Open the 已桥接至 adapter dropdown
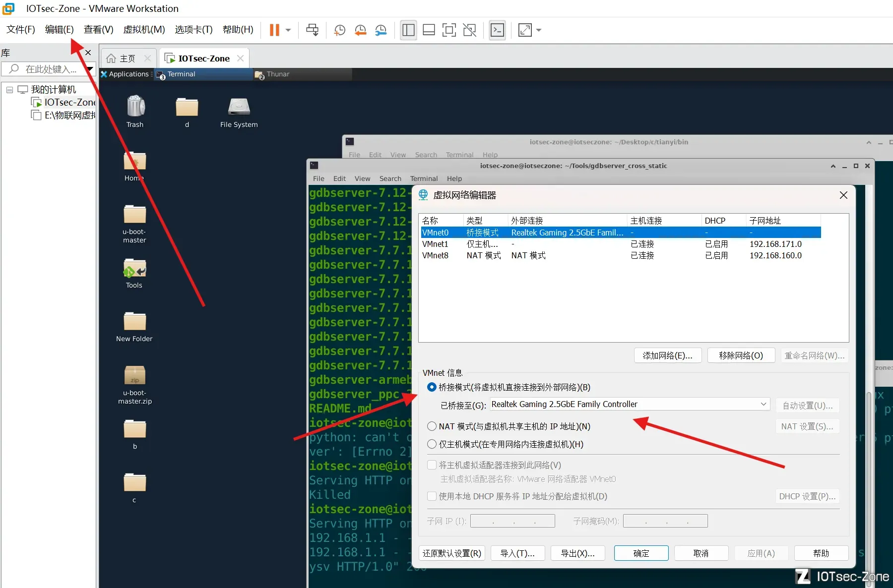The width and height of the screenshot is (893, 588). coord(630,404)
